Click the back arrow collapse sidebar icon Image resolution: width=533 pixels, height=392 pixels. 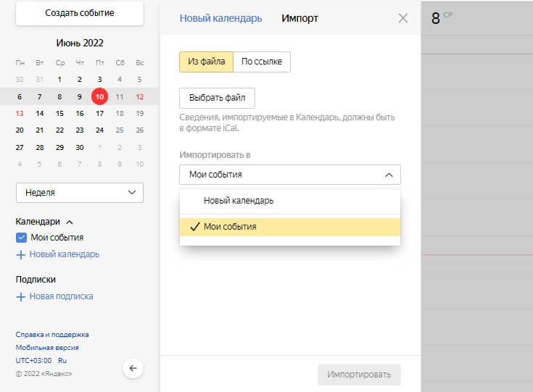pos(133,368)
